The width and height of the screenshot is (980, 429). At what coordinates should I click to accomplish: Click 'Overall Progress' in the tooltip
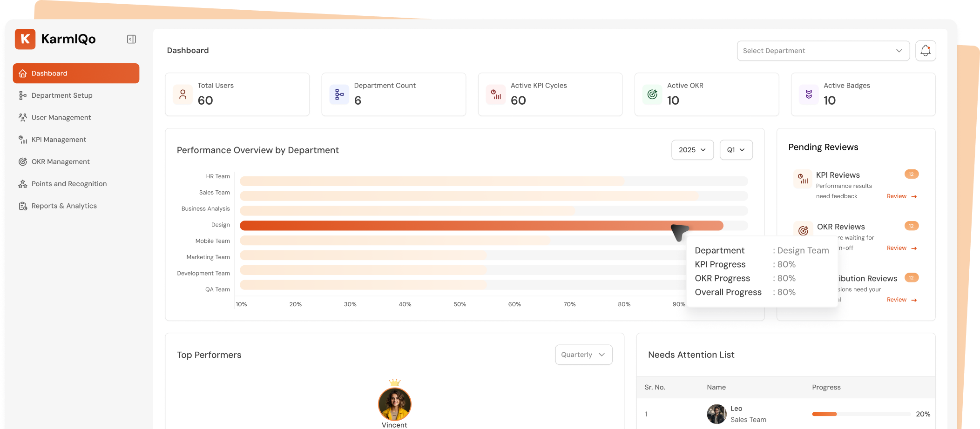pos(728,292)
